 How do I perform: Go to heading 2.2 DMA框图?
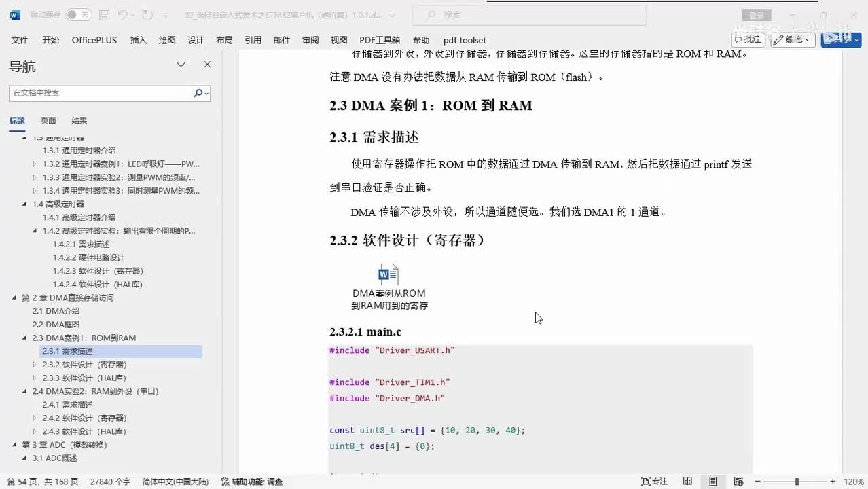56,325
